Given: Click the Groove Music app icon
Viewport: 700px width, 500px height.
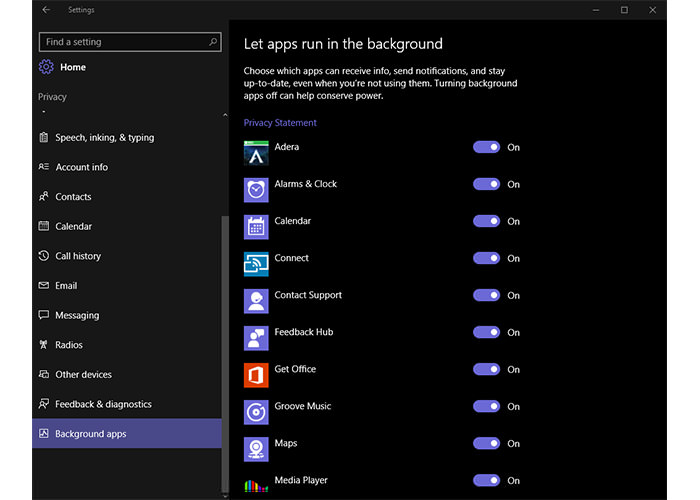Looking at the screenshot, I should click(256, 412).
